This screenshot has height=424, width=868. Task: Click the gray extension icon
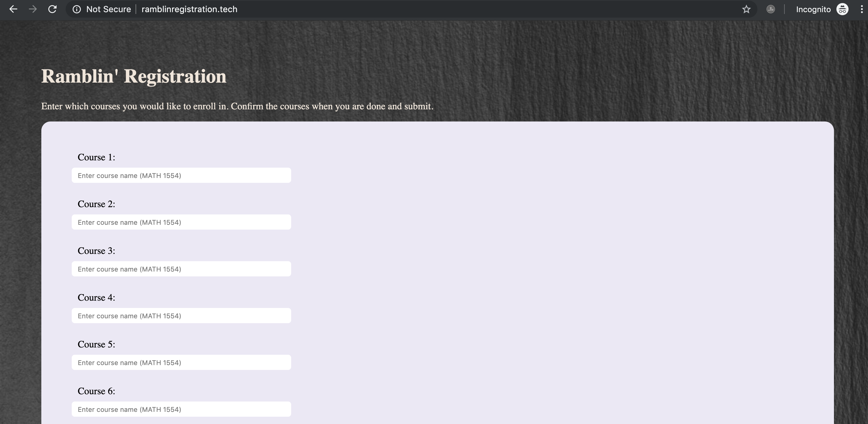tap(770, 9)
